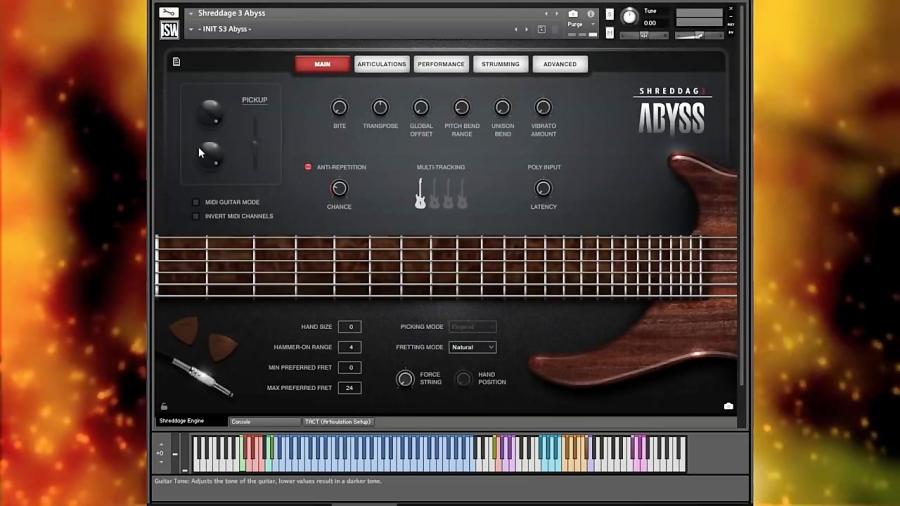Click the Min Preferred Fret value field
Viewport: 900px width, 506px height.
350,368
